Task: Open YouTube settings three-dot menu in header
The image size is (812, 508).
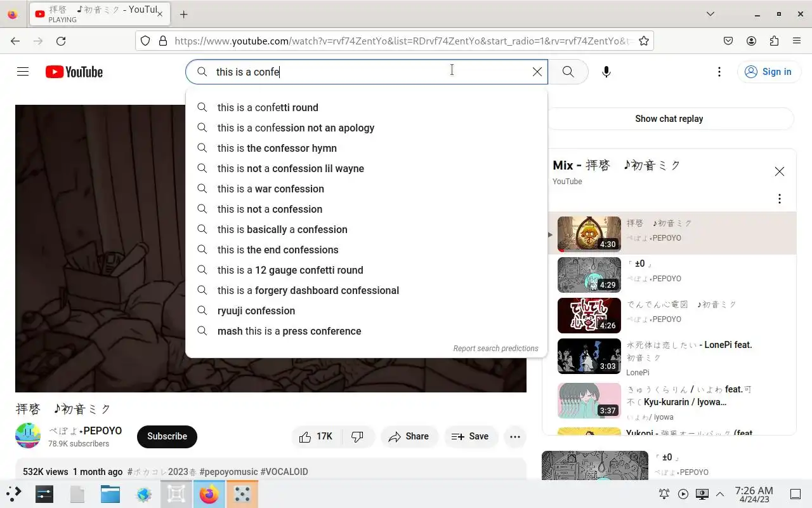Action: point(719,72)
